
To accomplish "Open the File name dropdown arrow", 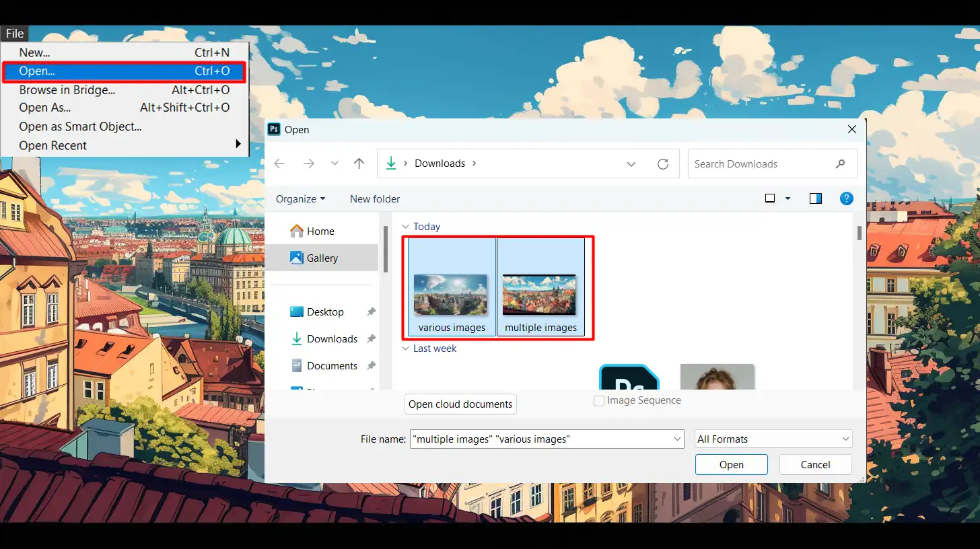I will click(x=677, y=439).
